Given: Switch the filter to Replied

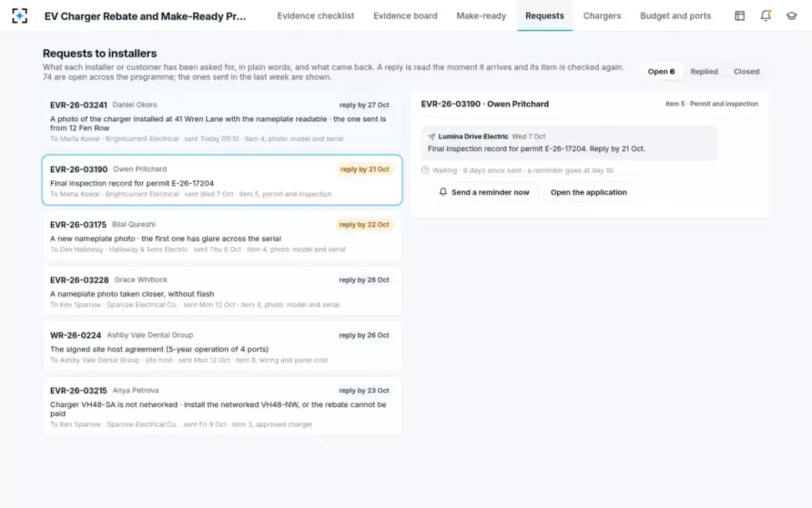Looking at the screenshot, I should pos(704,71).
